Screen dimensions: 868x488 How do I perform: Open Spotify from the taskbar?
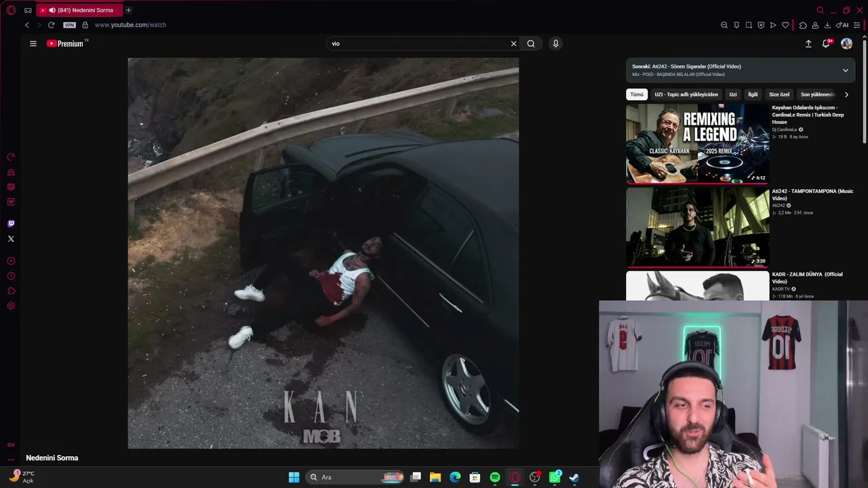495,477
